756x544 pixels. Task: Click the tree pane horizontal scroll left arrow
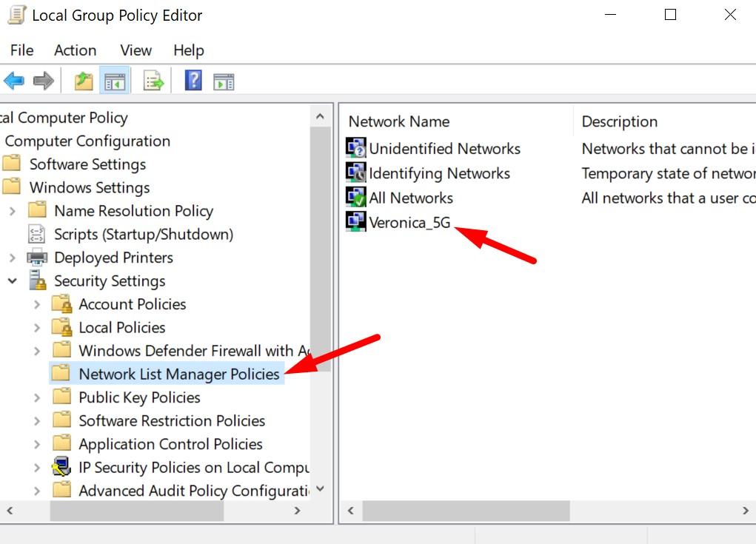10,510
